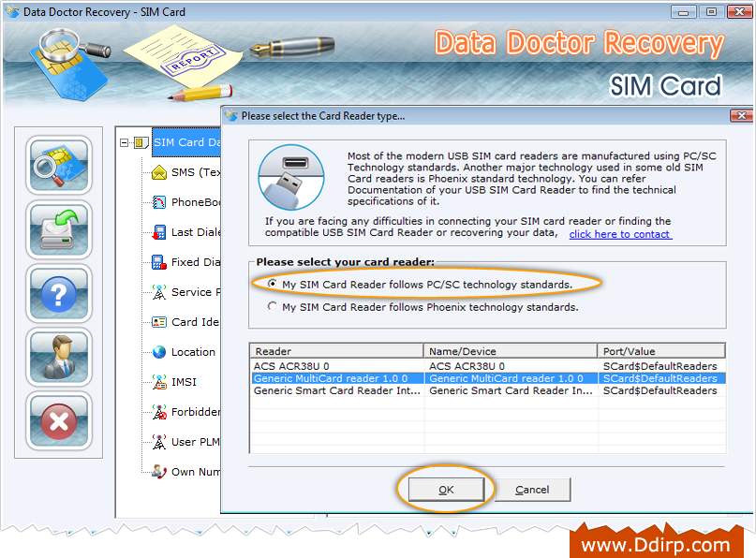Click the save recovered data drive icon

tap(59, 229)
